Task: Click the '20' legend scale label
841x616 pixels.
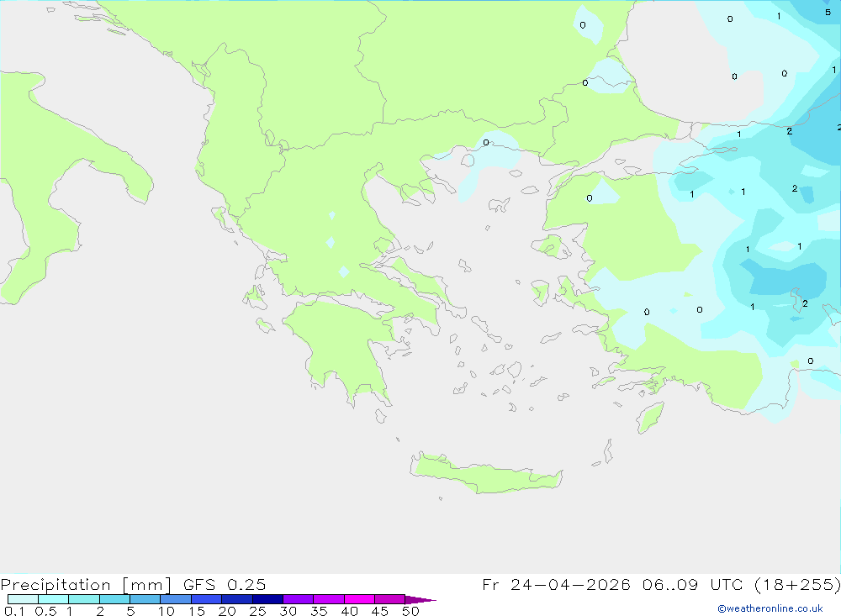Action: coord(227,611)
